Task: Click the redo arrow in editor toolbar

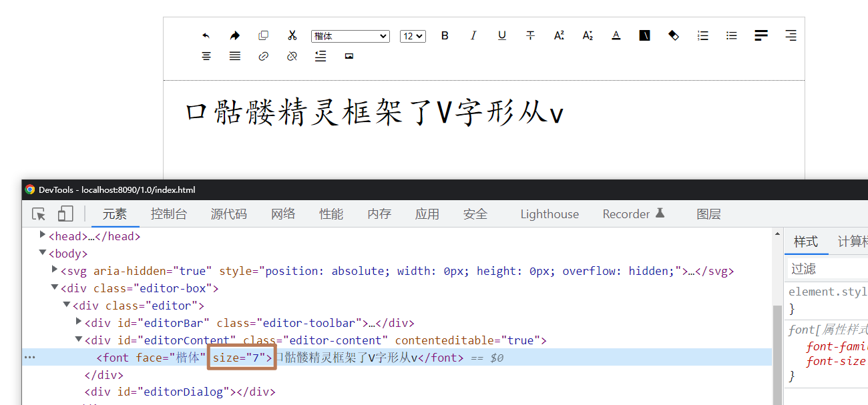Action: coord(234,35)
